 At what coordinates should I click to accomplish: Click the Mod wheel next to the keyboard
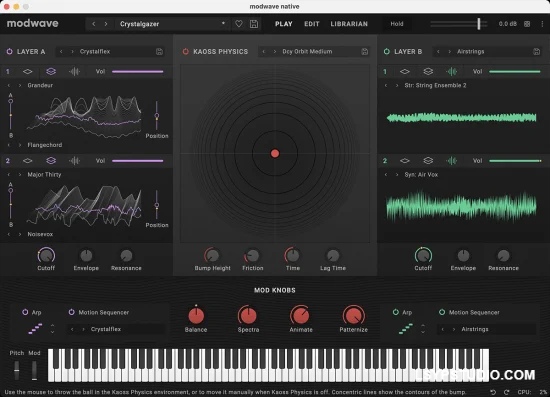(34, 370)
